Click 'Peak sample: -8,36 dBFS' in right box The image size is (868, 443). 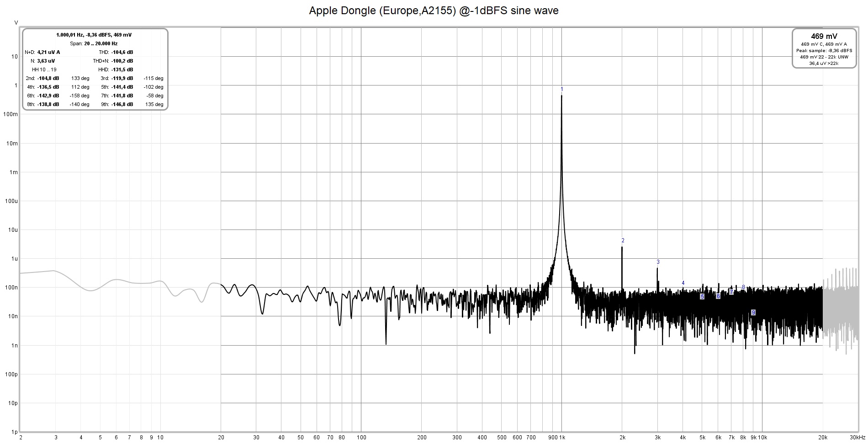824,51
